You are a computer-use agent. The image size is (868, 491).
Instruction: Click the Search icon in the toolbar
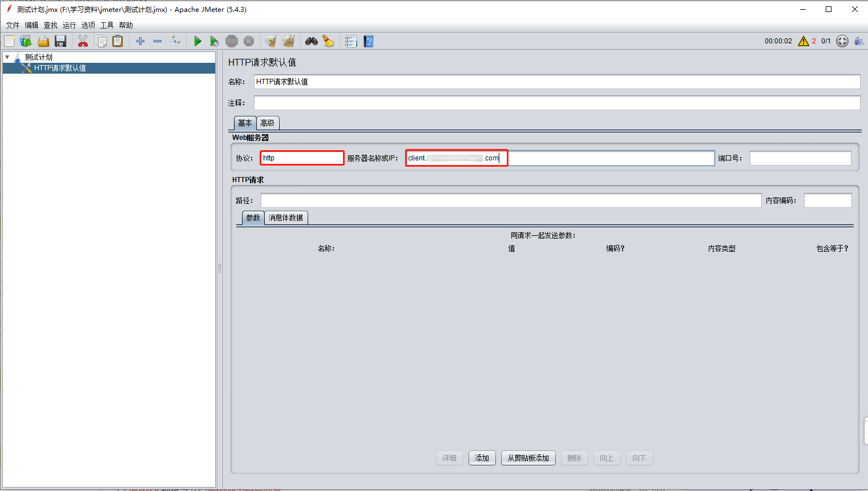click(x=311, y=41)
